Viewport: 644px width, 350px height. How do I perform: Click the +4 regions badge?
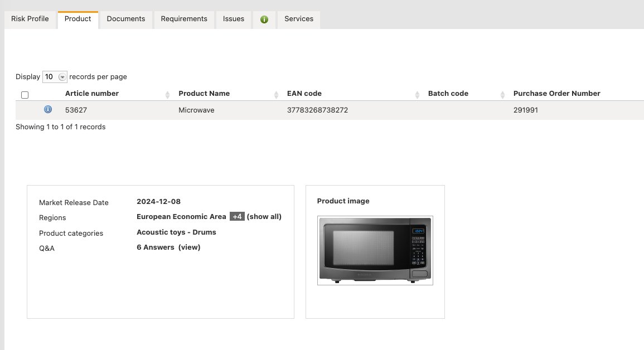(238, 216)
